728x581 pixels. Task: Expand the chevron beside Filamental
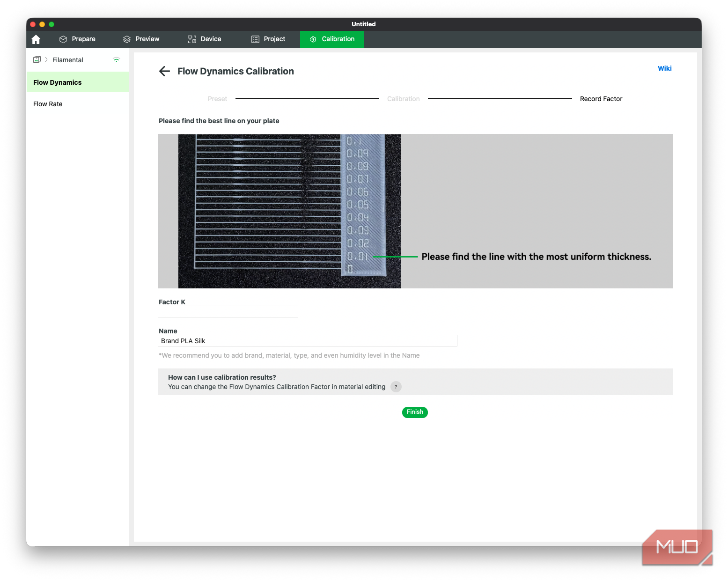[46, 59]
